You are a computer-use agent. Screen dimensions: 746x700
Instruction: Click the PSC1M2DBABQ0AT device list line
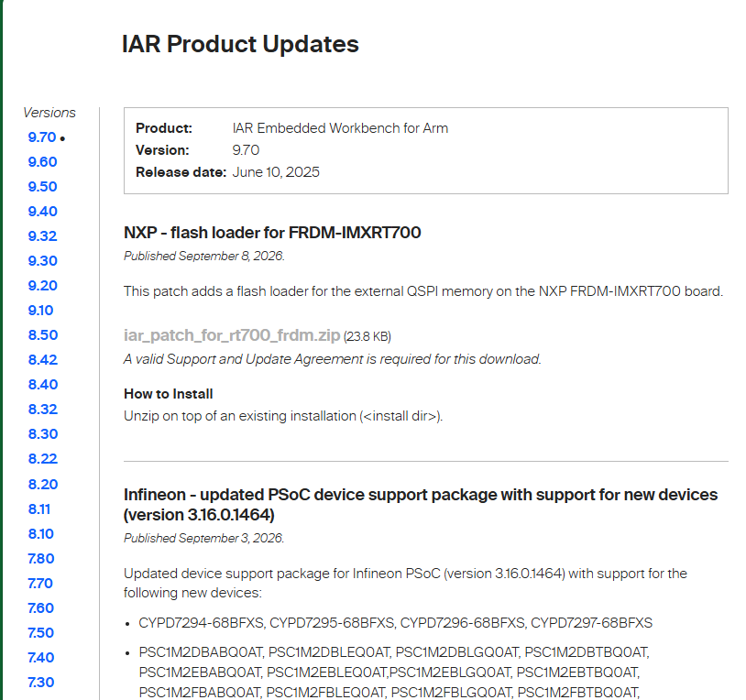coord(394,652)
